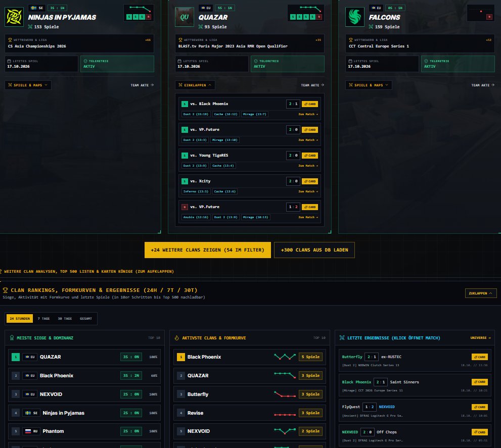
Task: Open Card for match vs. Young TigeRES
Action: tap(309, 156)
